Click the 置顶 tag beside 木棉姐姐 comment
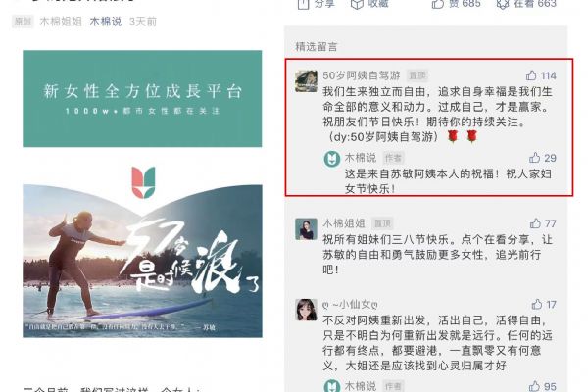The height and width of the screenshot is (392, 588). pos(382,223)
